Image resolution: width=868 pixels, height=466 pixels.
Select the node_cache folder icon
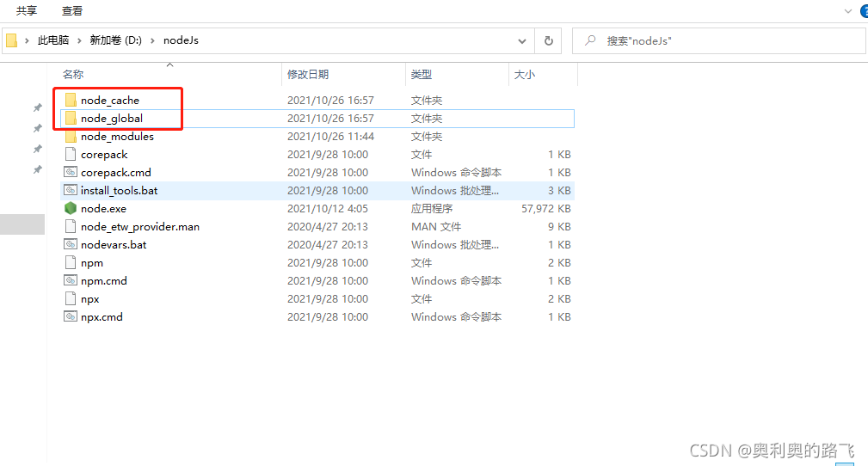[x=71, y=101]
